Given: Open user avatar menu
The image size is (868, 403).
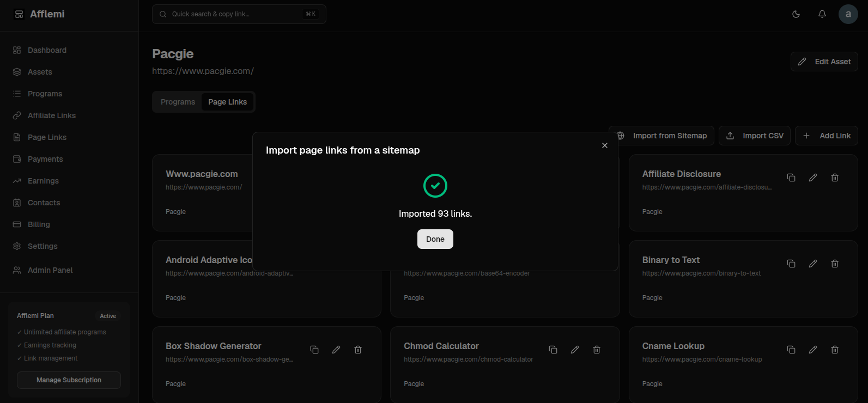Looking at the screenshot, I should [848, 14].
